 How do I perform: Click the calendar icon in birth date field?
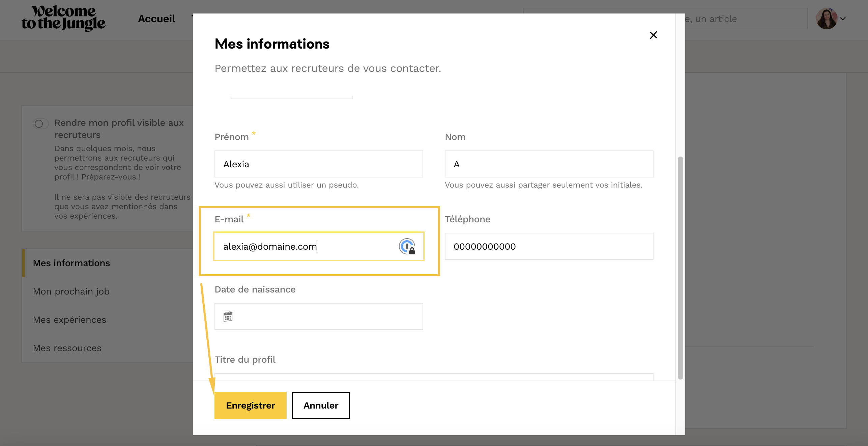[x=228, y=316]
